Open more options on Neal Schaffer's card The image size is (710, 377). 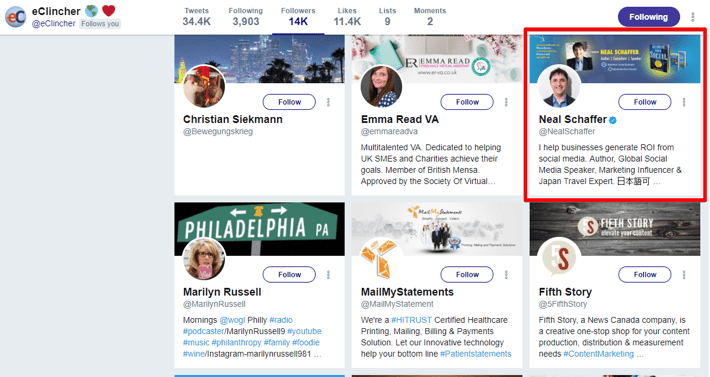coord(684,102)
